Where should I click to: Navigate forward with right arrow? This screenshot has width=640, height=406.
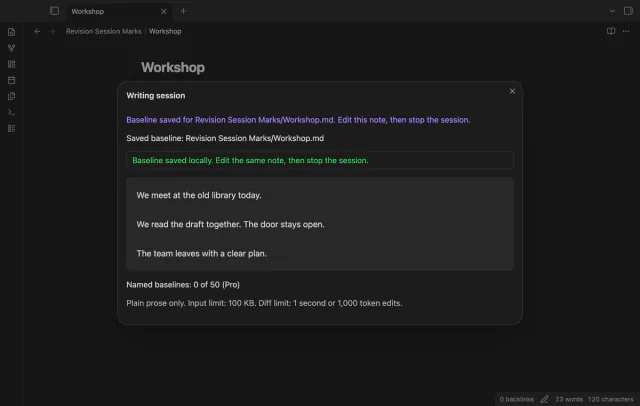[x=52, y=31]
